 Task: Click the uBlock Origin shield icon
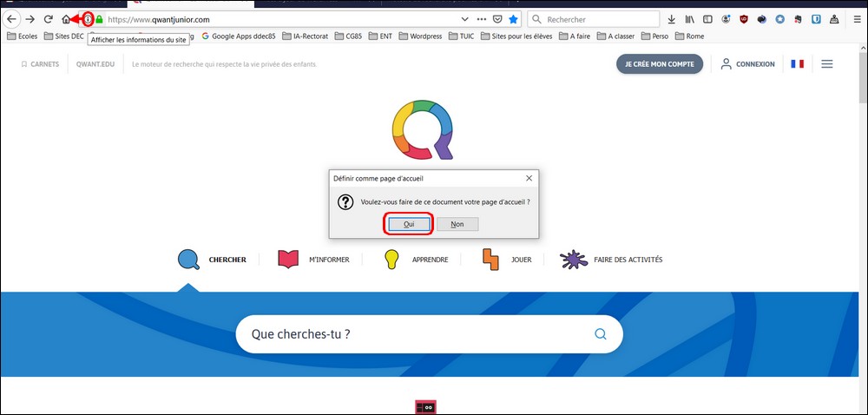tap(744, 19)
